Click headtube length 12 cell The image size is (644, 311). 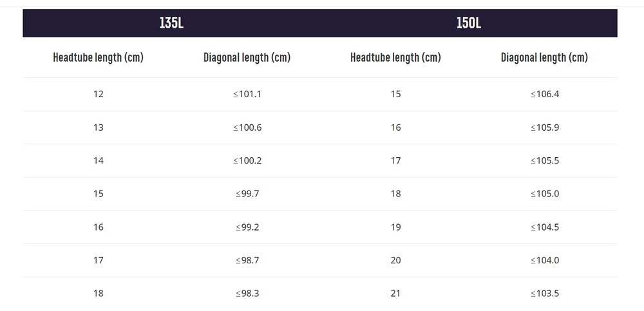tap(98, 94)
